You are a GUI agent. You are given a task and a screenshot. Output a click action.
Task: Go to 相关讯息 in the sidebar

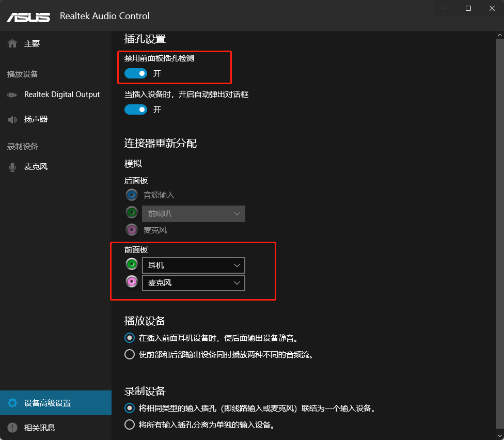coord(40,428)
